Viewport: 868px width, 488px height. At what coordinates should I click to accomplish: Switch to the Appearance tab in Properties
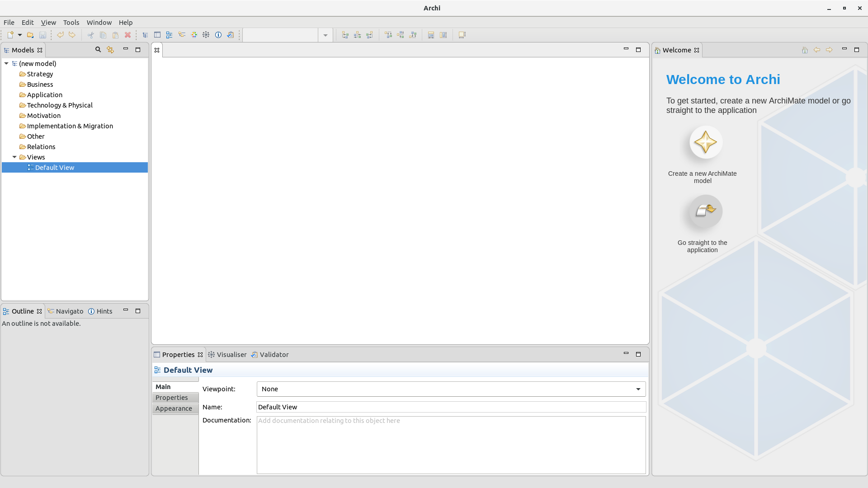pos(174,408)
